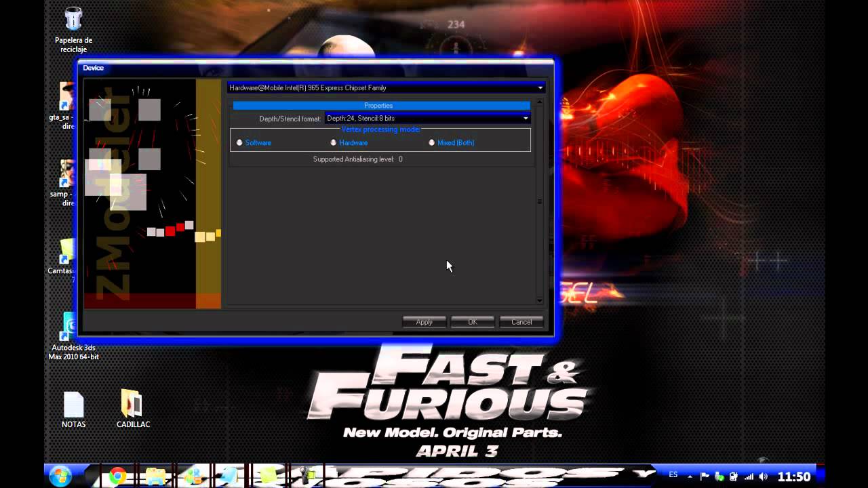Click the Depth/Stencil format label
868x488 pixels.
[x=290, y=119]
